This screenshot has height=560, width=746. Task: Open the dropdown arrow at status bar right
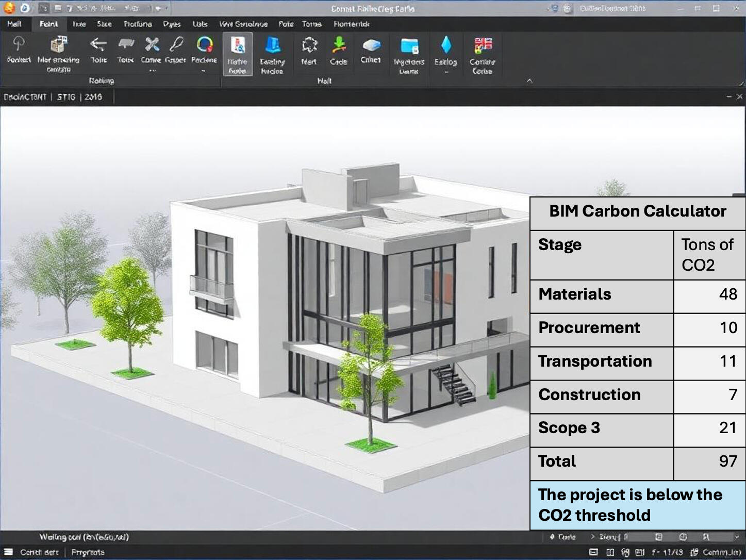click(x=737, y=537)
